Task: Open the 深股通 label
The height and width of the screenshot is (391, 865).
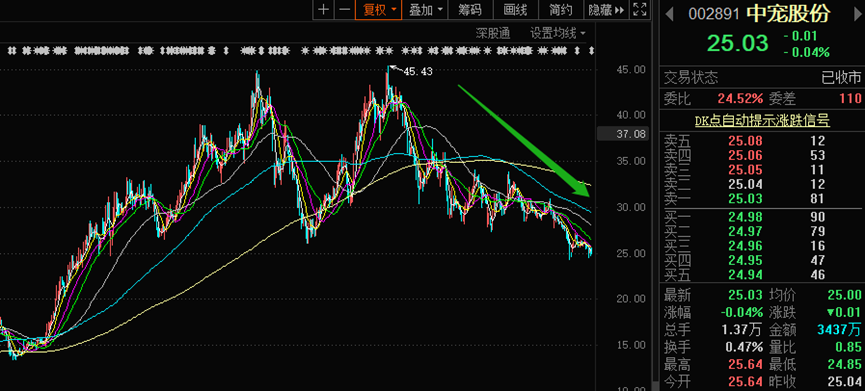Action: pos(493,33)
